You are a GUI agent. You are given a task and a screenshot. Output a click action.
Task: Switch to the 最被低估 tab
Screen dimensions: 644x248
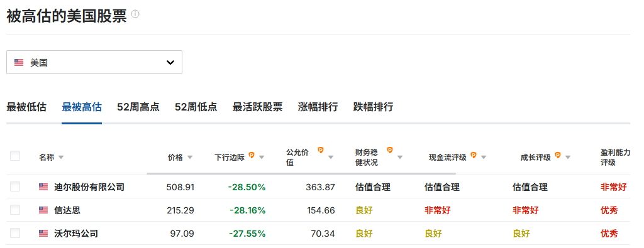[x=26, y=107]
